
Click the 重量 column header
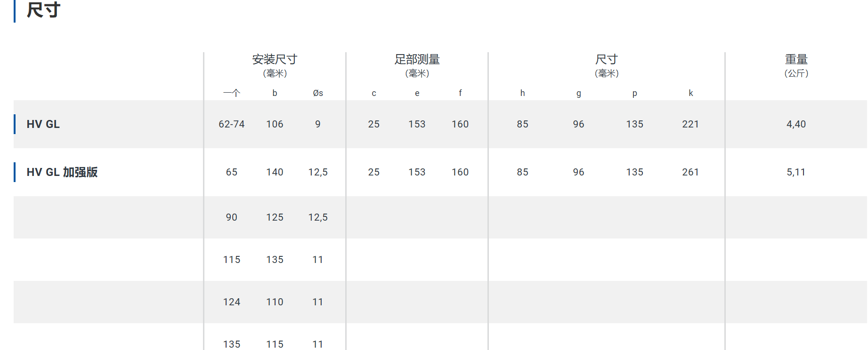click(796, 60)
